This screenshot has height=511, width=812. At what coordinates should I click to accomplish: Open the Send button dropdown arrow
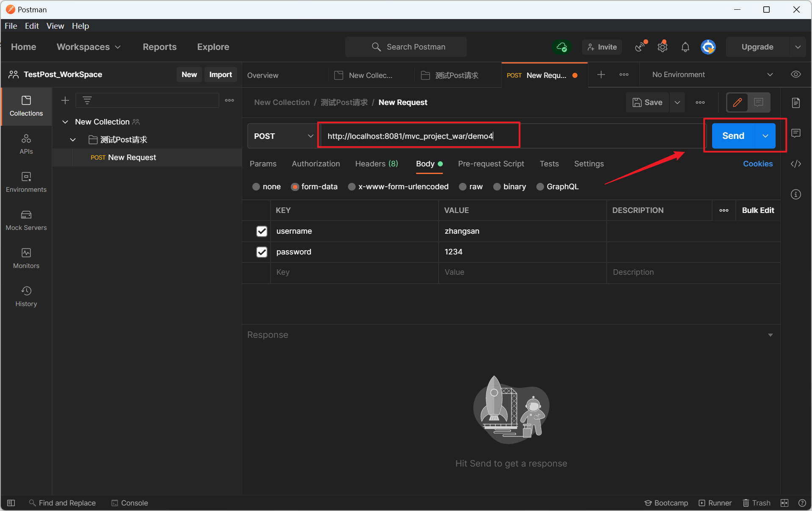tap(765, 136)
